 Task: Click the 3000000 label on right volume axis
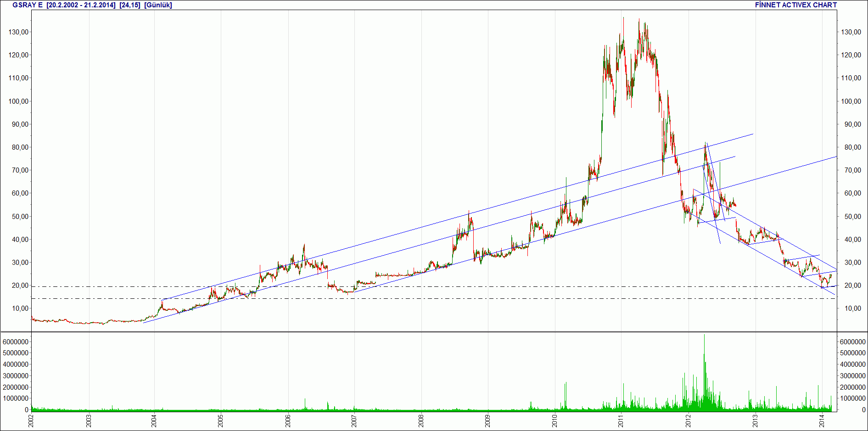click(853, 376)
